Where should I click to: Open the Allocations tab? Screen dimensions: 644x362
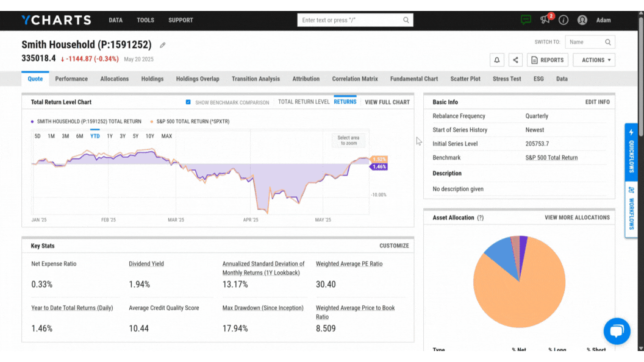coord(115,79)
